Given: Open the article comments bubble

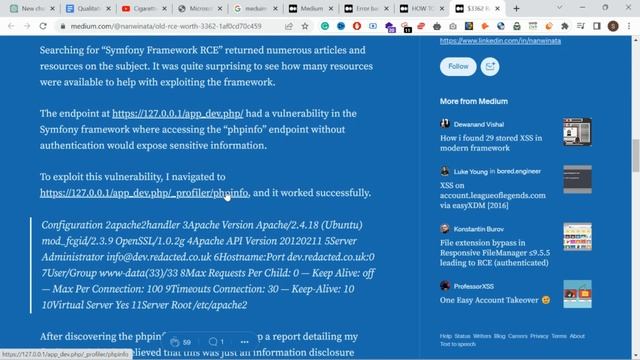Looking at the screenshot, I should [x=213, y=342].
